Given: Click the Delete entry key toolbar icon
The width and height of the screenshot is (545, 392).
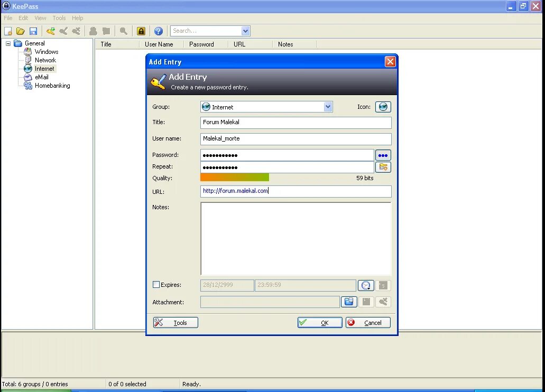Looking at the screenshot, I should [76, 31].
